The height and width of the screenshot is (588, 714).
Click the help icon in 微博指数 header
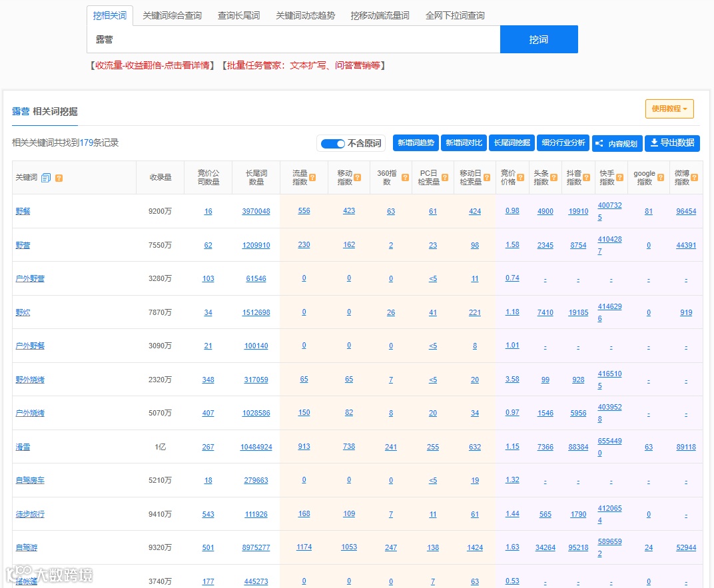click(x=695, y=178)
